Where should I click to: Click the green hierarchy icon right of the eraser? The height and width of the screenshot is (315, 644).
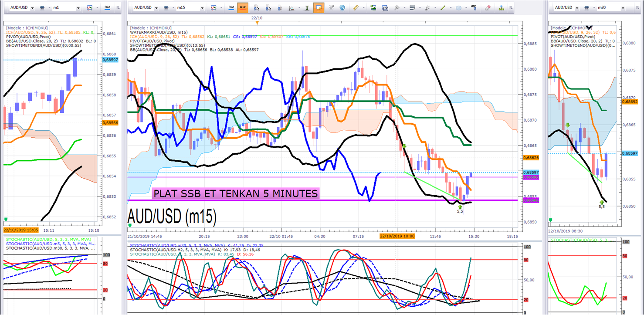pyautogui.click(x=502, y=8)
